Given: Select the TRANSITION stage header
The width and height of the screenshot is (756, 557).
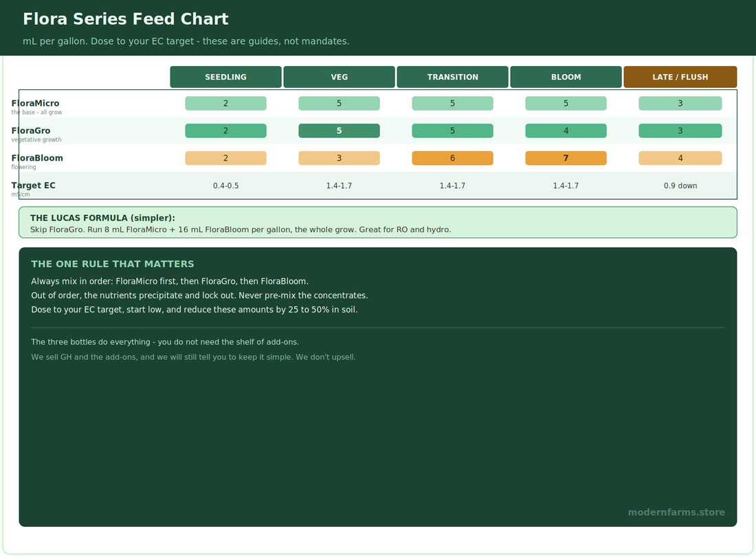Looking at the screenshot, I should [452, 77].
